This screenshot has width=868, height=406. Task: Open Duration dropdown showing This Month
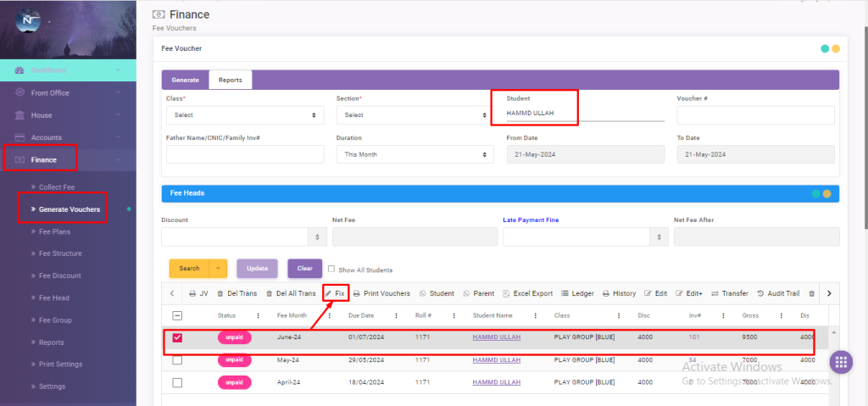pyautogui.click(x=415, y=154)
